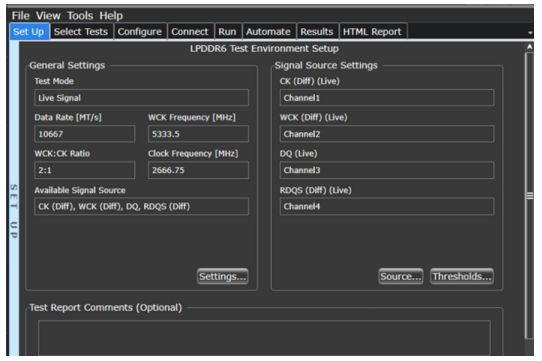Open the View menu
This screenshot has width=542, height=361.
click(x=48, y=16)
